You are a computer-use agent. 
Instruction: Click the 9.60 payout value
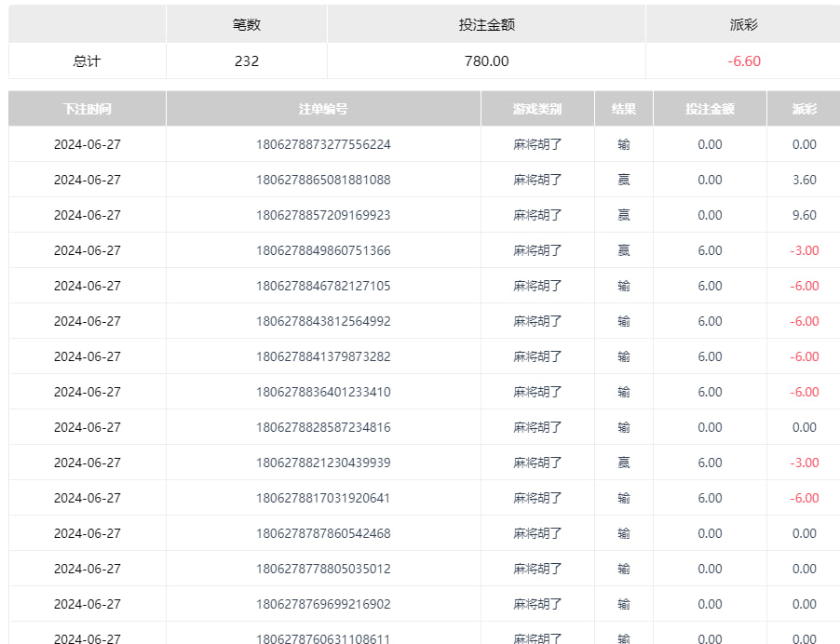[804, 215]
